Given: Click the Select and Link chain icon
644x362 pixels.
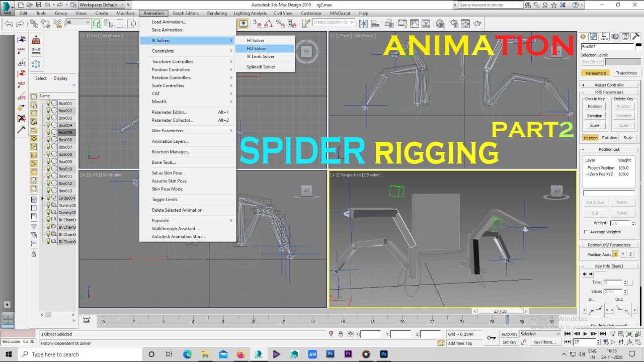Looking at the screenshot, I should tap(33, 23).
